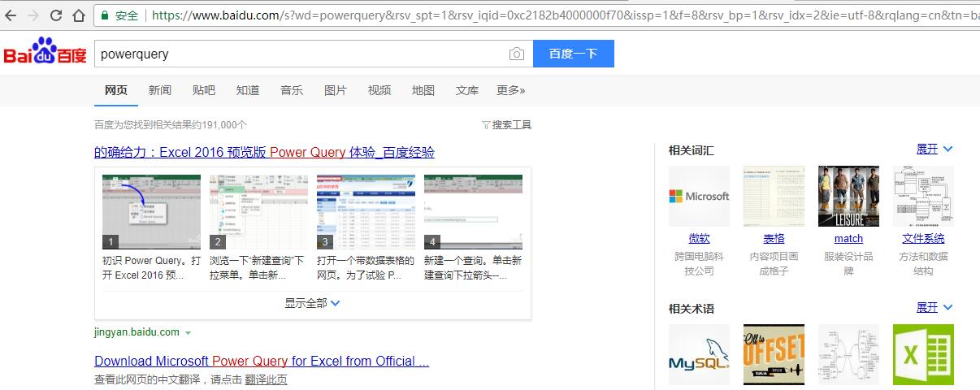Open Download Microsoft Power Query for Excel link
This screenshot has width=980, height=390.
262,361
